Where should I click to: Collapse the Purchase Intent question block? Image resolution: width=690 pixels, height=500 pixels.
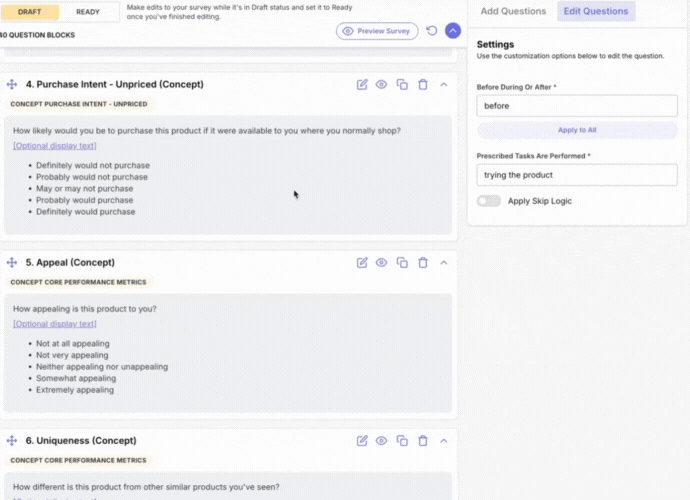444,85
